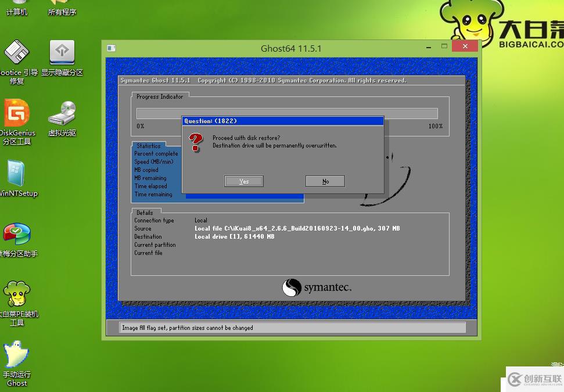Click the 'Statistics' group heading
564x392 pixels.
[149, 146]
